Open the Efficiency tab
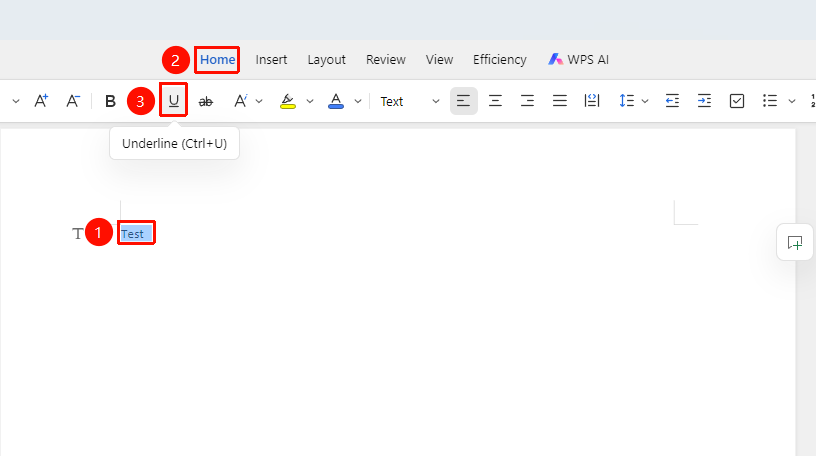Screen dimensions: 816x456 tap(500, 60)
